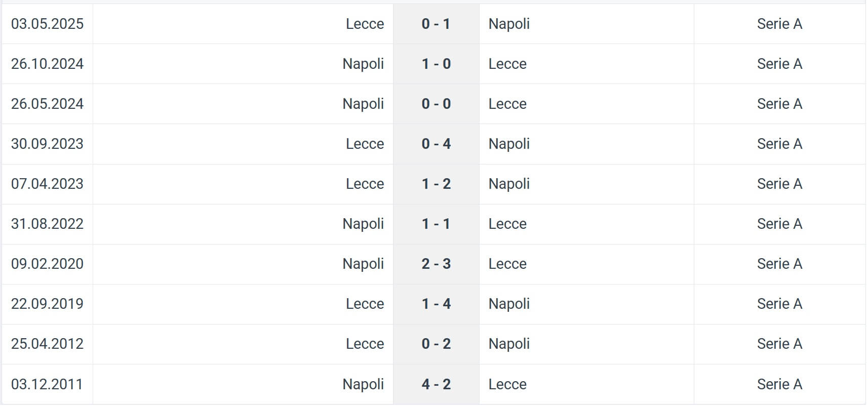Click home team Lecce in 22.09.2019 row
This screenshot has height=407, width=868.
[x=365, y=304]
